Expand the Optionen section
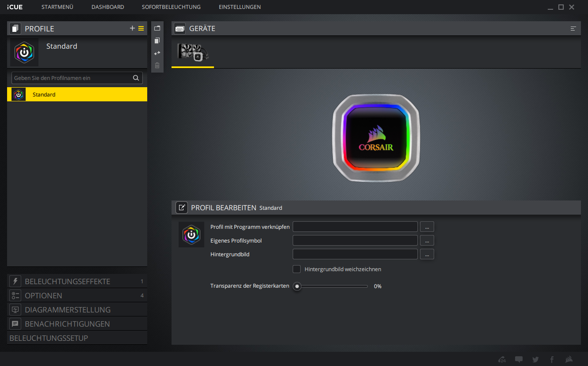Image resolution: width=588 pixels, height=366 pixels. click(x=77, y=295)
